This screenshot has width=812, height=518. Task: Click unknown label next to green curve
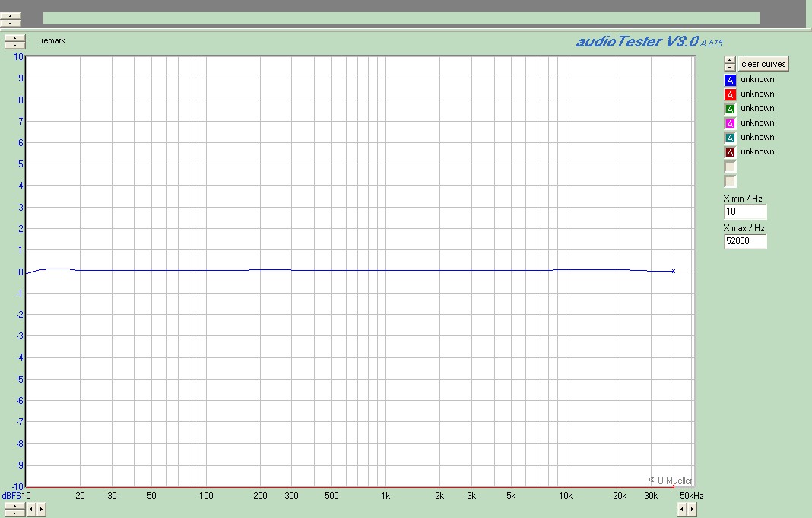coord(757,108)
